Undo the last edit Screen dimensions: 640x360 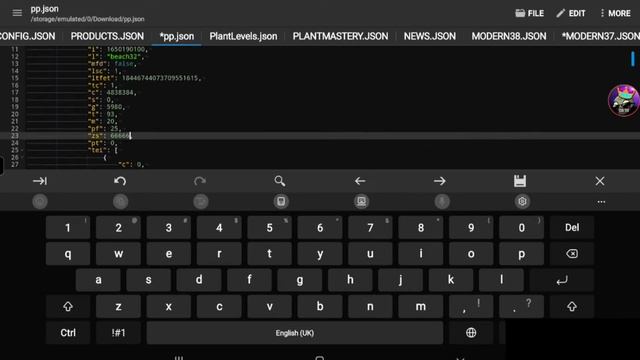(x=120, y=181)
